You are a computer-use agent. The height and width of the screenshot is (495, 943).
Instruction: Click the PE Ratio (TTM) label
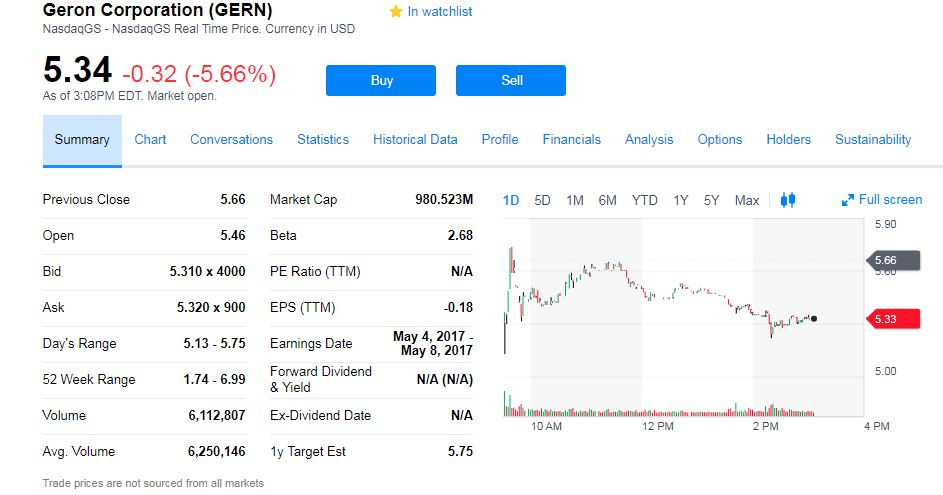click(315, 272)
